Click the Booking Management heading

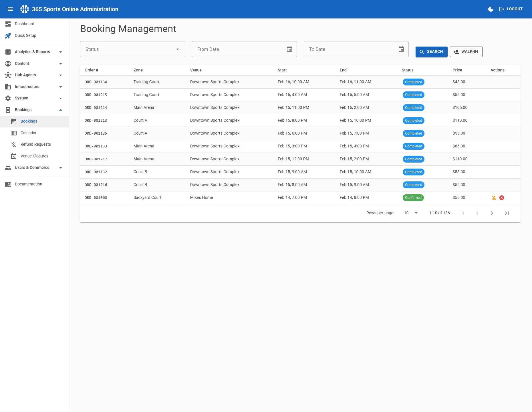[128, 29]
